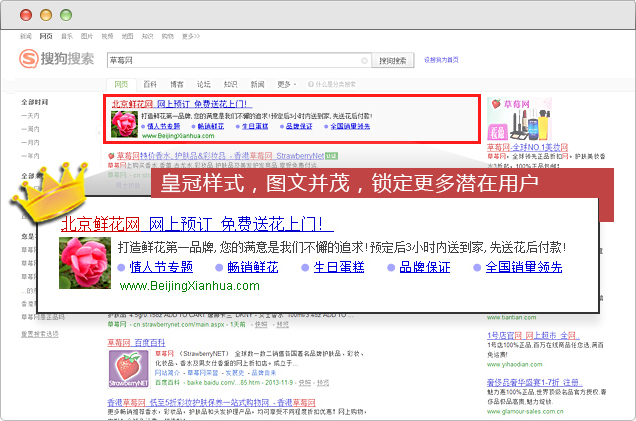
Task: Expand the 更多 tab dropdown
Action: tap(286, 84)
